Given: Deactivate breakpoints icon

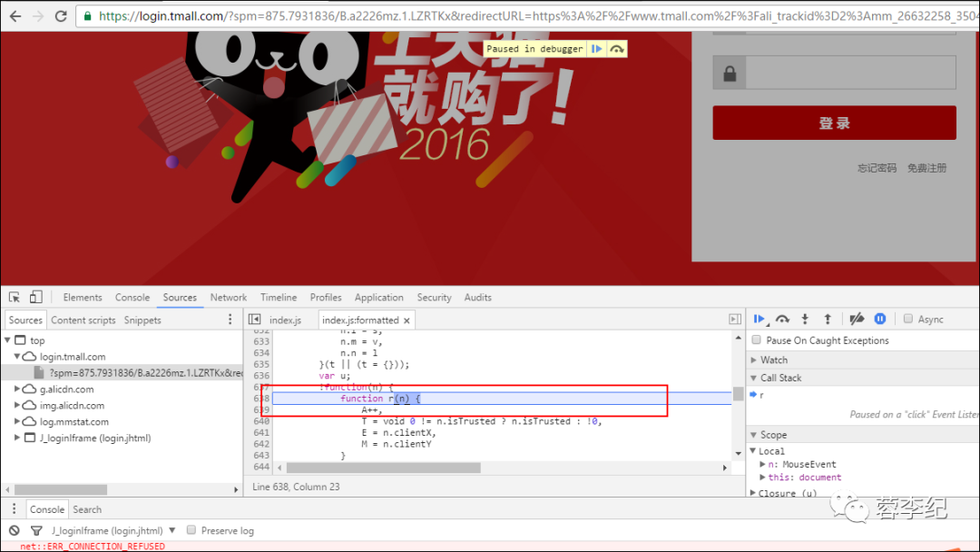Looking at the screenshot, I should (x=857, y=319).
